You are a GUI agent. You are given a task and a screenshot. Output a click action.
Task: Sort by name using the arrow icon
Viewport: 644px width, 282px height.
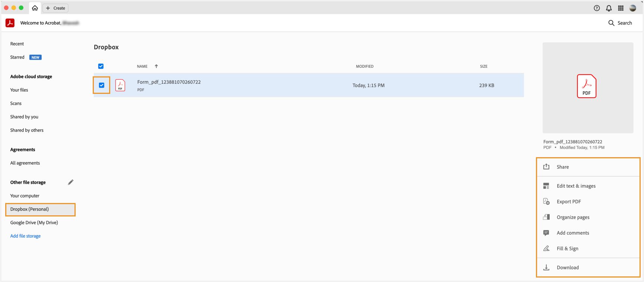pyautogui.click(x=156, y=66)
